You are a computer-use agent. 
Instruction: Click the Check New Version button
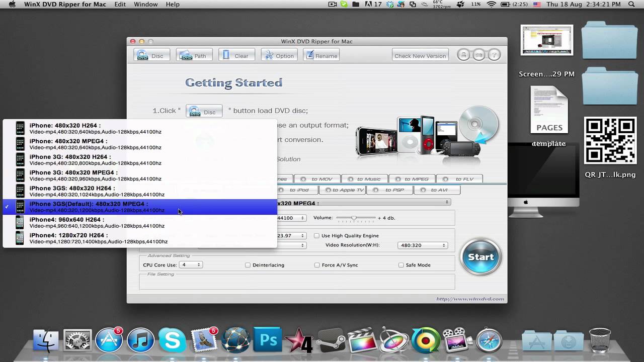[420, 55]
